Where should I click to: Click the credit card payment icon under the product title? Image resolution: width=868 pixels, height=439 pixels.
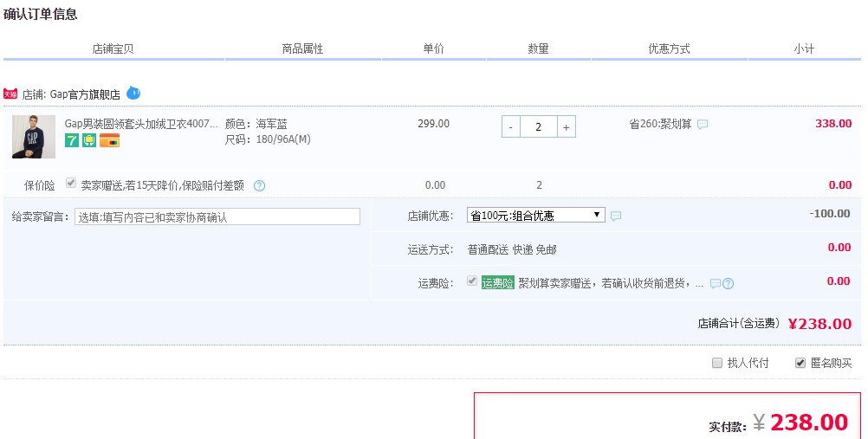pos(109,140)
